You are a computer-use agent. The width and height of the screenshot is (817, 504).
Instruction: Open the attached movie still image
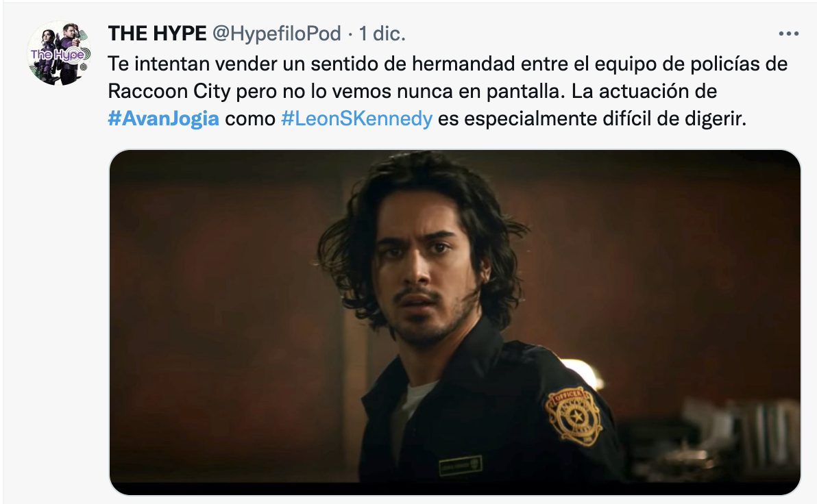(454, 323)
